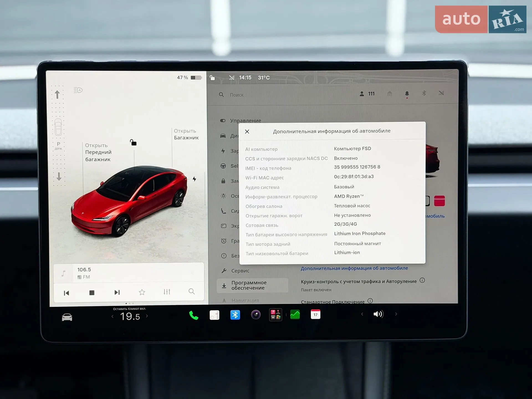This screenshot has height=399, width=532.
Task: Search media with the magnifier icon
Action: tap(191, 291)
